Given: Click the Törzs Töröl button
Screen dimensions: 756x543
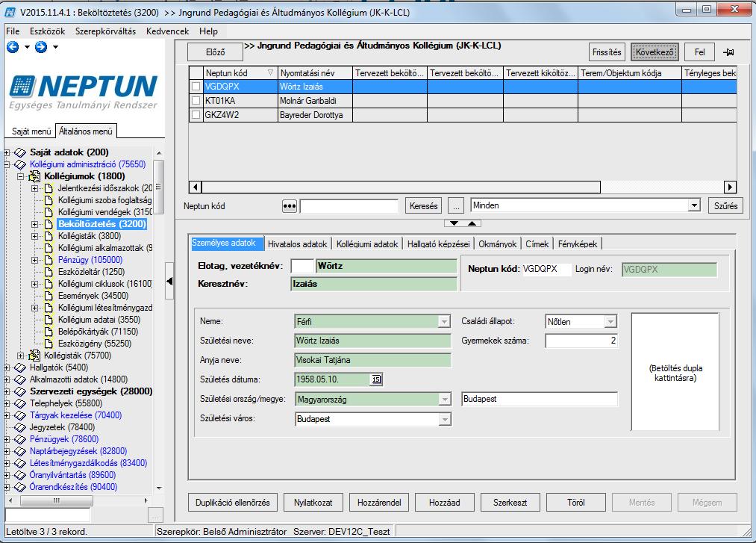Looking at the screenshot, I should [x=575, y=503].
